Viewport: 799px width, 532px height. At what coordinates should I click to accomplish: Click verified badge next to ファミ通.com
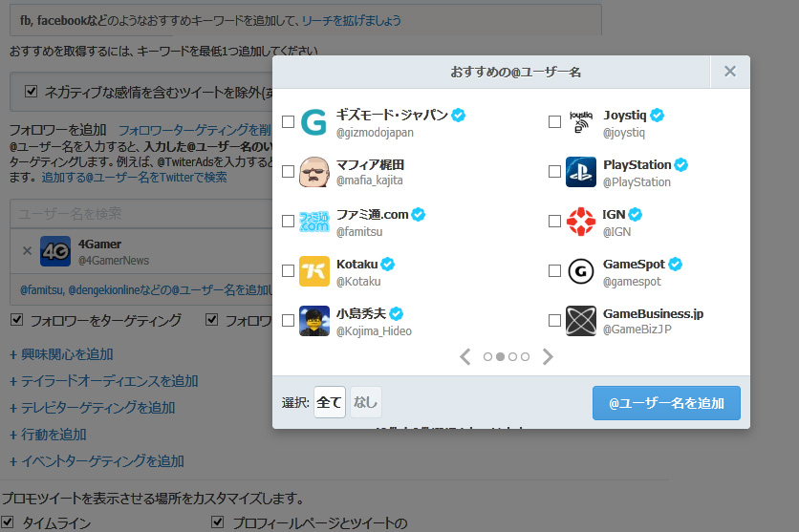tap(419, 214)
